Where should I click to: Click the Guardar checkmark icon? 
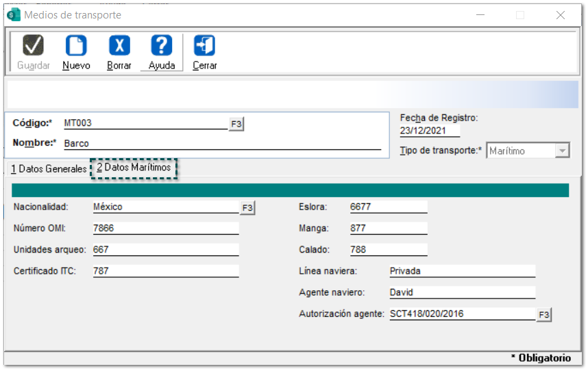tap(33, 46)
